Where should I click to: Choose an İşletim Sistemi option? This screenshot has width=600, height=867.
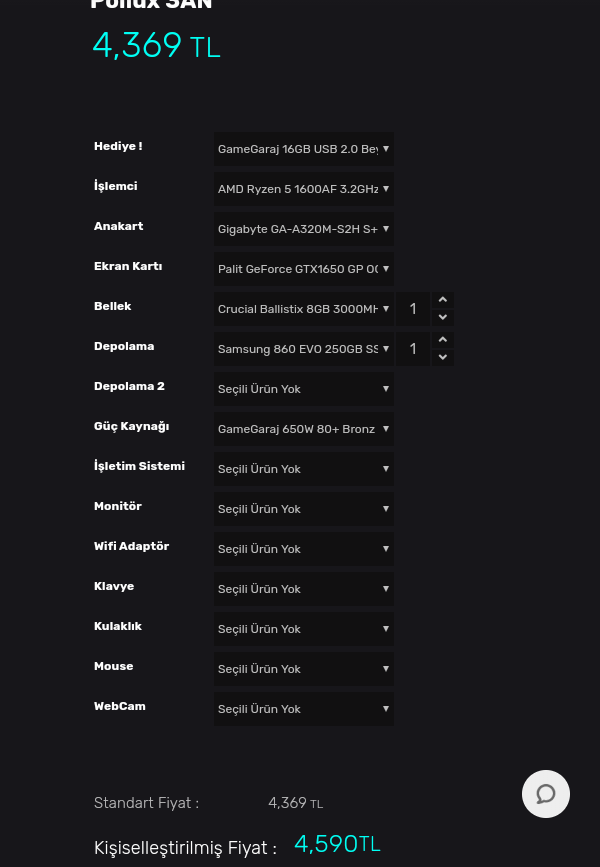(x=303, y=469)
